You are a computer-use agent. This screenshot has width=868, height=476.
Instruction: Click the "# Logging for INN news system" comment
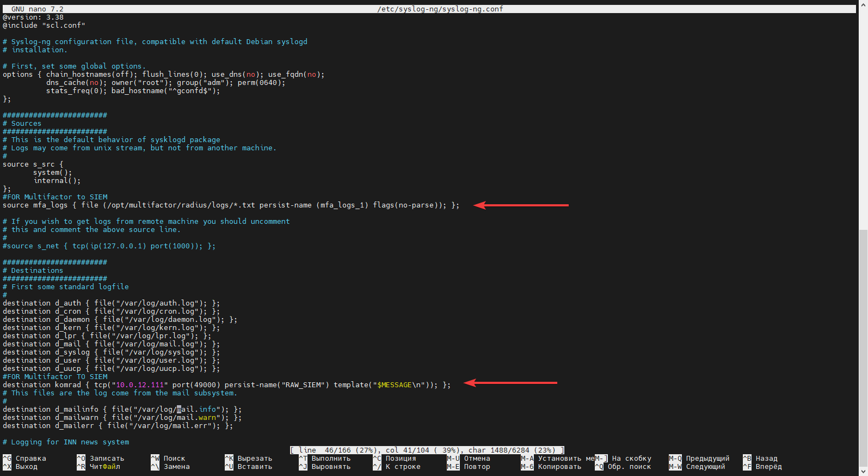coord(66,442)
